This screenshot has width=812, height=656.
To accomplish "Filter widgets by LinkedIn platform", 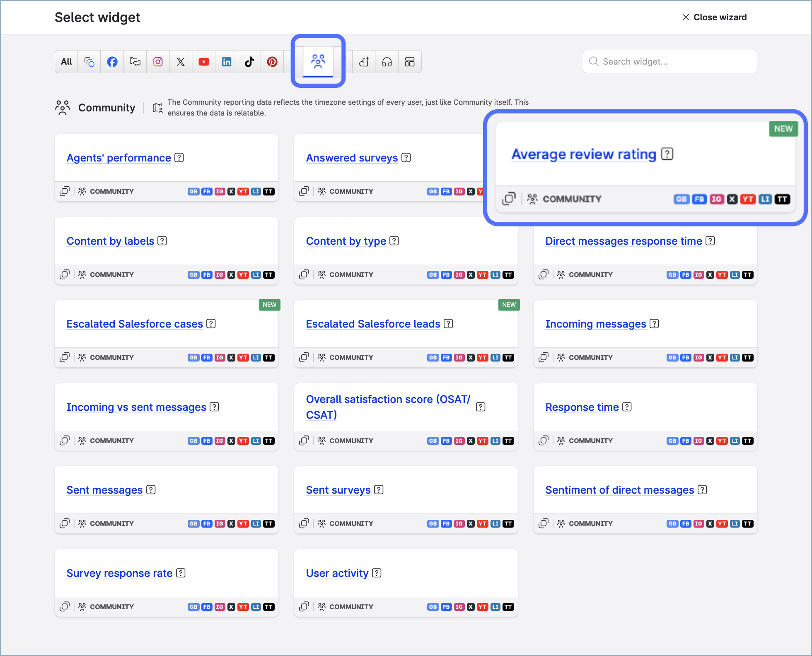I will coord(226,61).
